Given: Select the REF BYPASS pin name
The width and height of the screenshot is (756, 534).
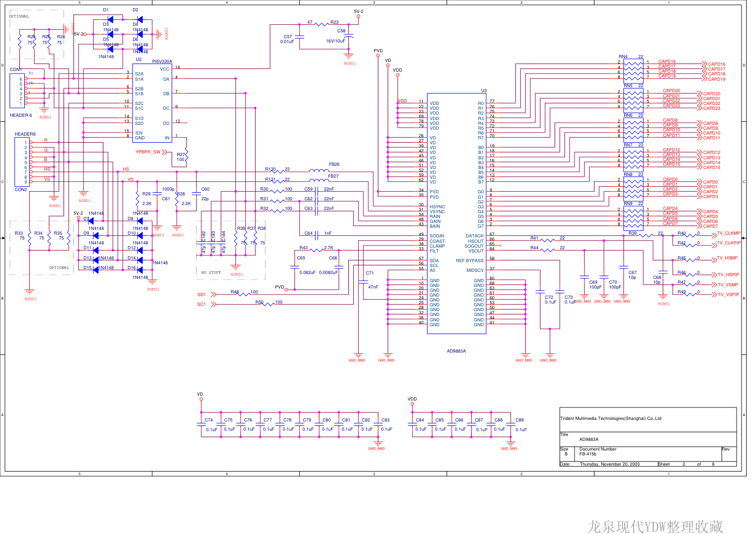Looking at the screenshot, I should tap(470, 261).
